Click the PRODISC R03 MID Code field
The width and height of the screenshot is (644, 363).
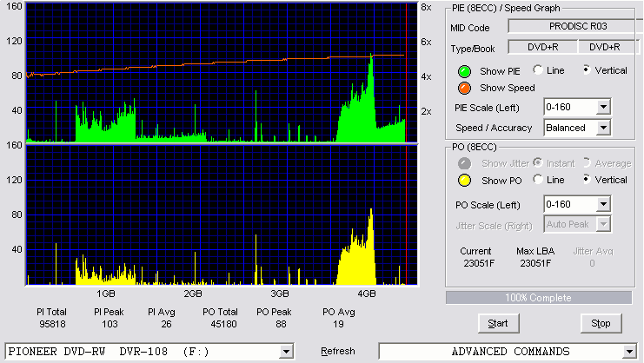(575, 26)
